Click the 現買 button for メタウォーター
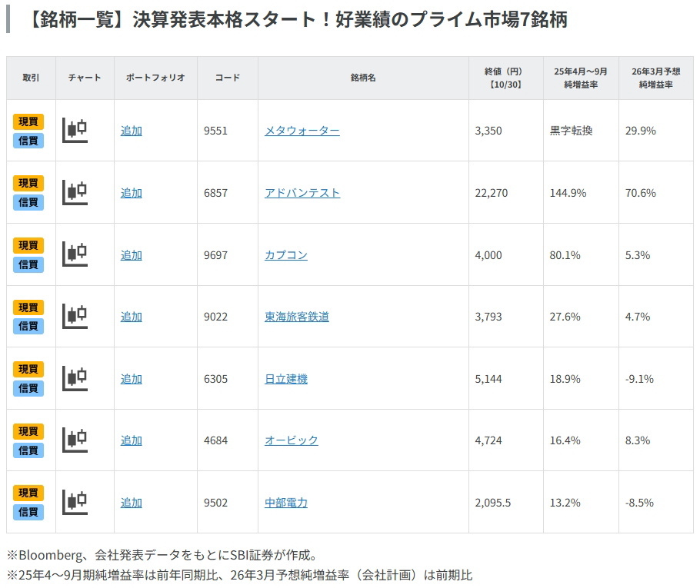This screenshot has height=588, width=700. point(29,121)
